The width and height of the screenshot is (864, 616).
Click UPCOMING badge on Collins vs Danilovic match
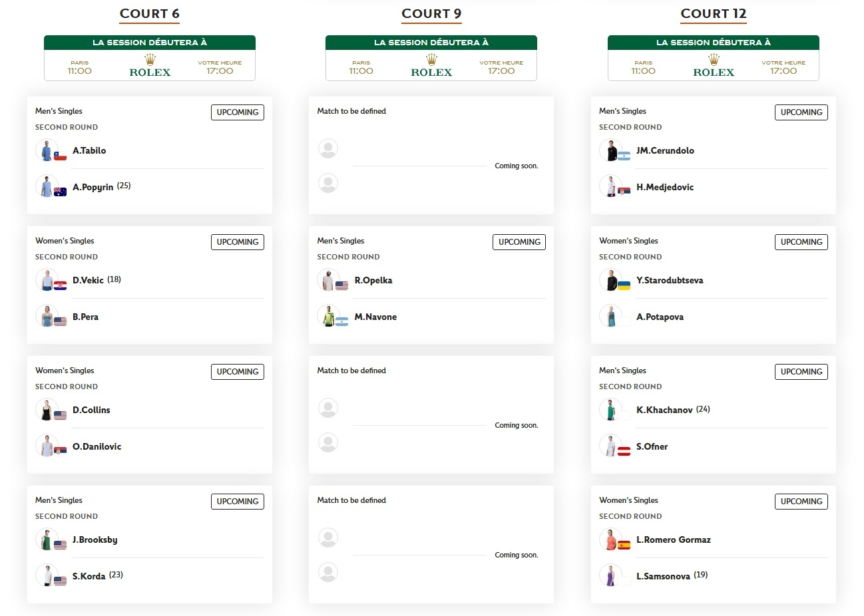[x=238, y=372]
